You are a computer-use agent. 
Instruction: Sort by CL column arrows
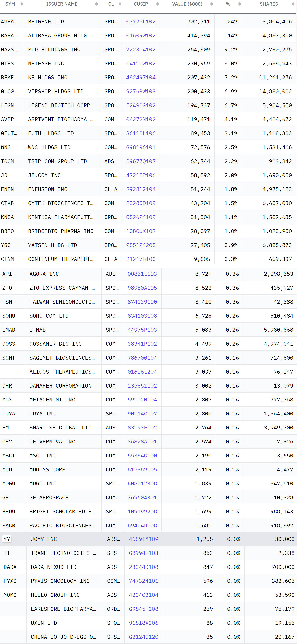coord(120,4)
